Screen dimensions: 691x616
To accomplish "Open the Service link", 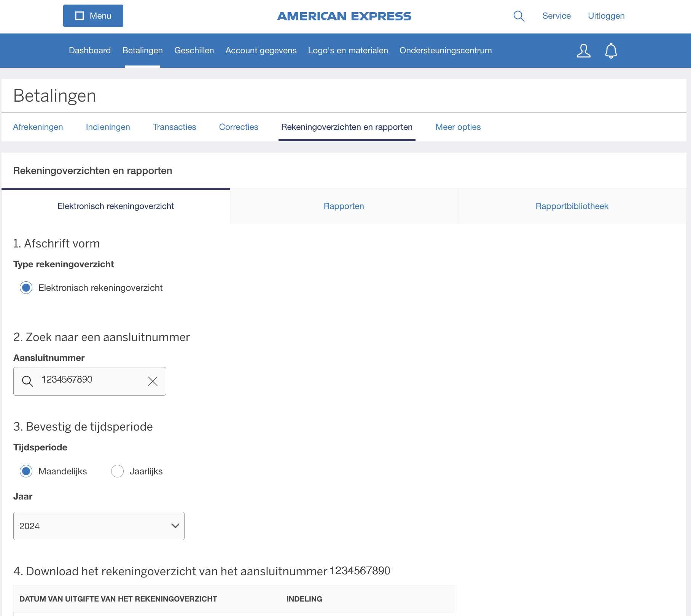I will pyautogui.click(x=556, y=16).
